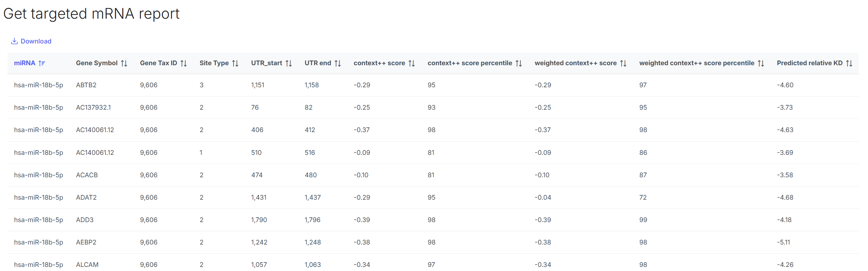Screen dimensions: 868x271
Task: Click the AEBP2 gene symbol cell
Action: [86, 242]
